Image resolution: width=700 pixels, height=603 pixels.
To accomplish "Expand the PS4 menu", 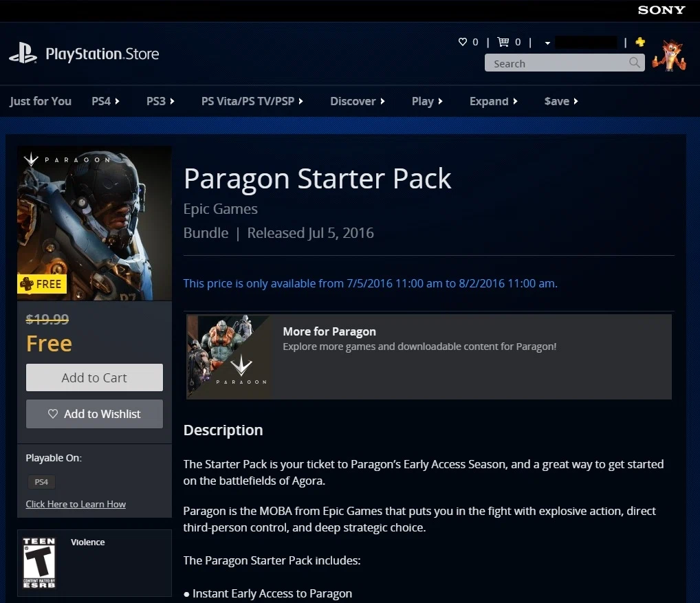I will [x=105, y=101].
